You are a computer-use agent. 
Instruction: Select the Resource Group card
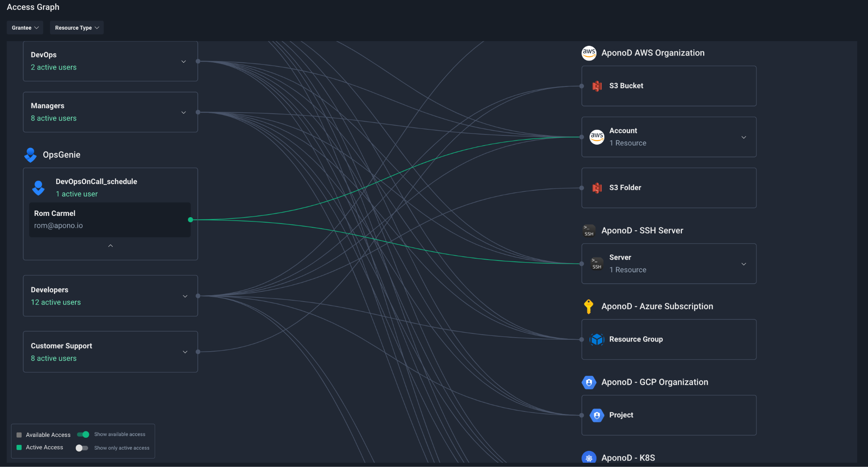669,339
